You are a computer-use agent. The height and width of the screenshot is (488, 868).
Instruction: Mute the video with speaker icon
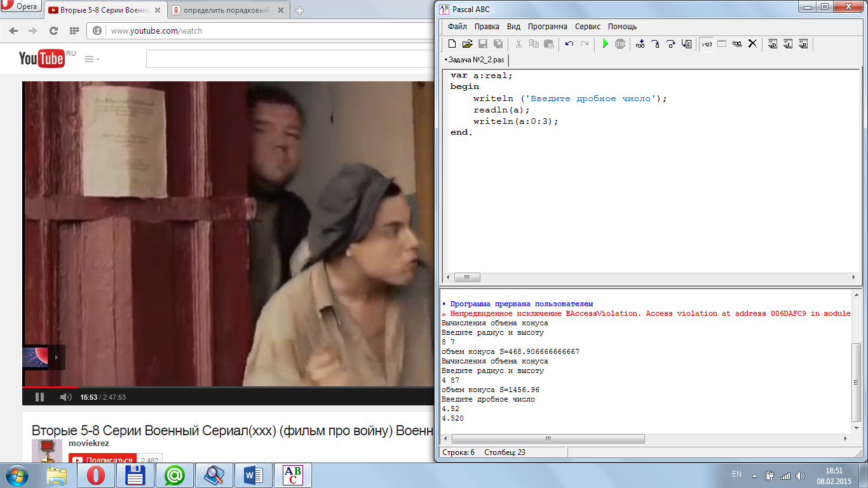[65, 397]
